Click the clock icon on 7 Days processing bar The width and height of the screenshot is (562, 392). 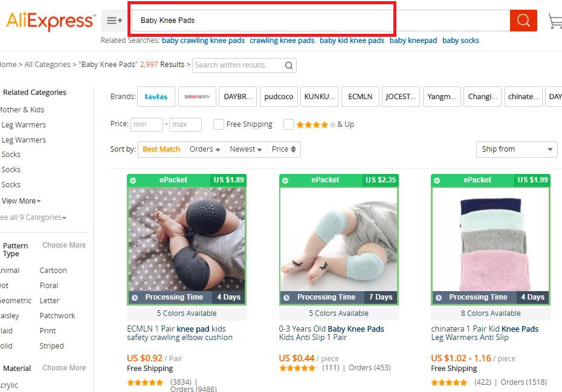286,297
